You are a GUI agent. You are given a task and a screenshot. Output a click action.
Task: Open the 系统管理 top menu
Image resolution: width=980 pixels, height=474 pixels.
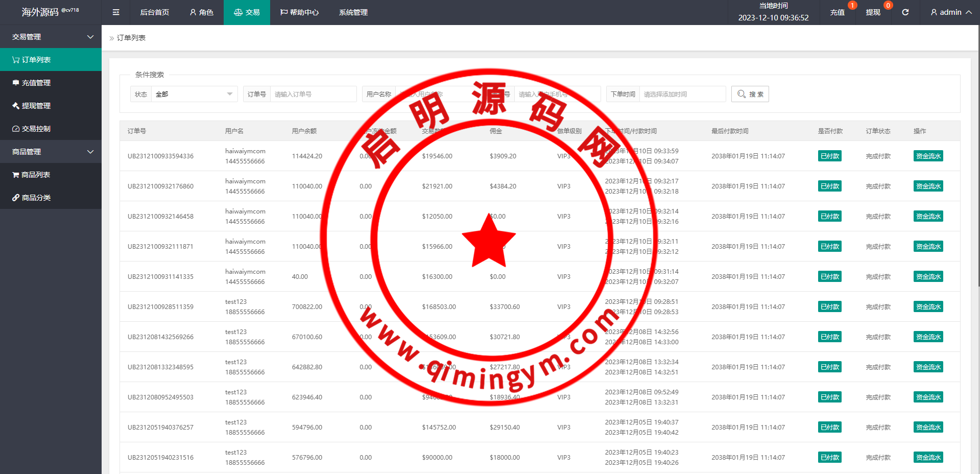click(x=353, y=12)
